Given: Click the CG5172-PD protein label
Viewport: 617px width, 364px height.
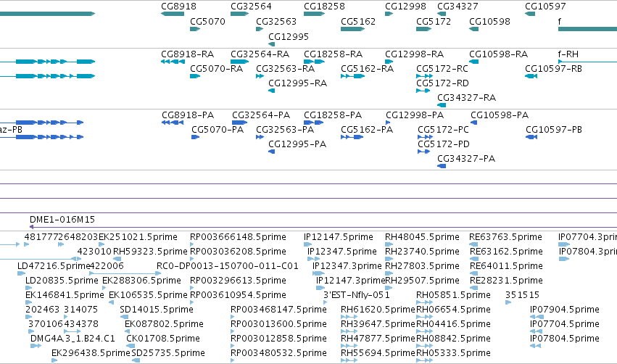Looking at the screenshot, I should tap(444, 144).
